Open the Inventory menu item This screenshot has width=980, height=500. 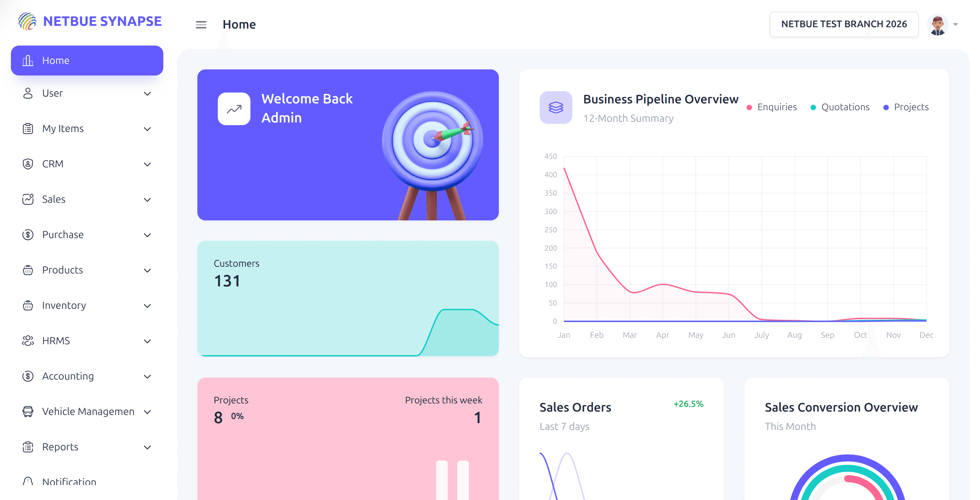(x=87, y=305)
